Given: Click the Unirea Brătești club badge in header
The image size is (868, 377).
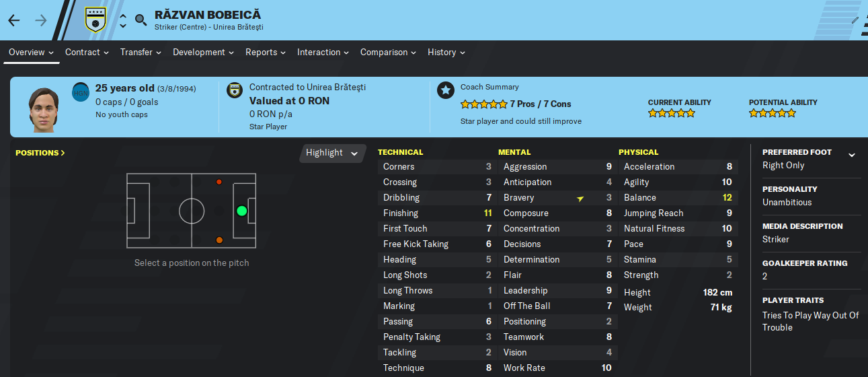Looking at the screenshot, I should click(96, 20).
